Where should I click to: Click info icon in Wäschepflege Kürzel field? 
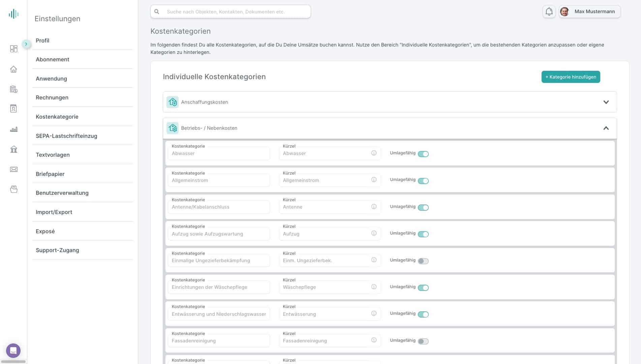(x=374, y=287)
